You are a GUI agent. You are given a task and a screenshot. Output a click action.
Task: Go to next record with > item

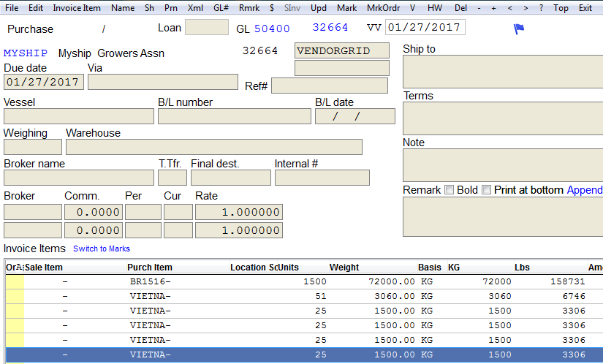pyautogui.click(x=526, y=8)
